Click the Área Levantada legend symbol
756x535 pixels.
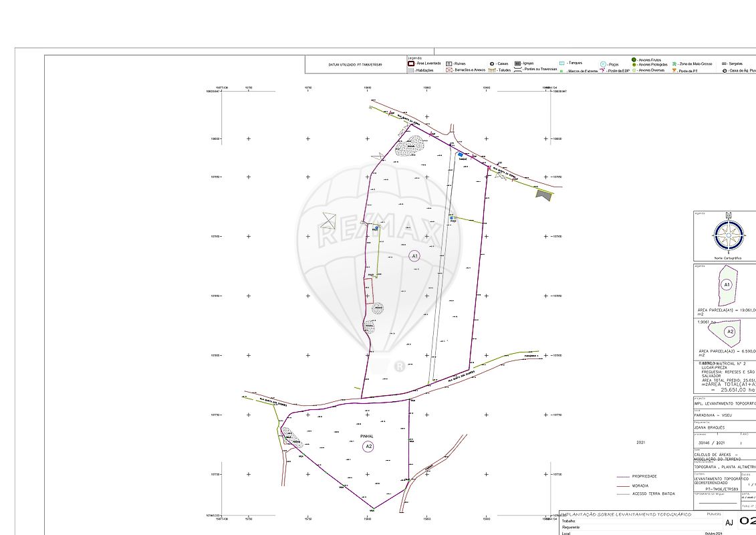pos(411,64)
